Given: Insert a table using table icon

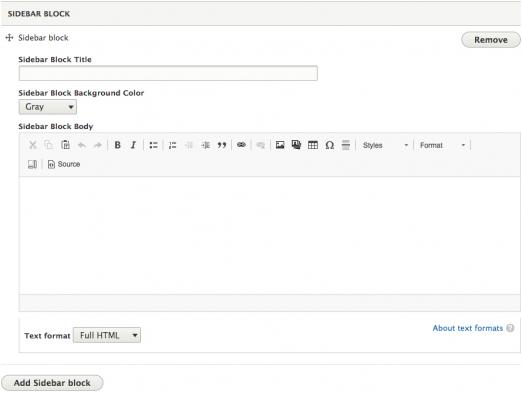Looking at the screenshot, I should [313, 145].
